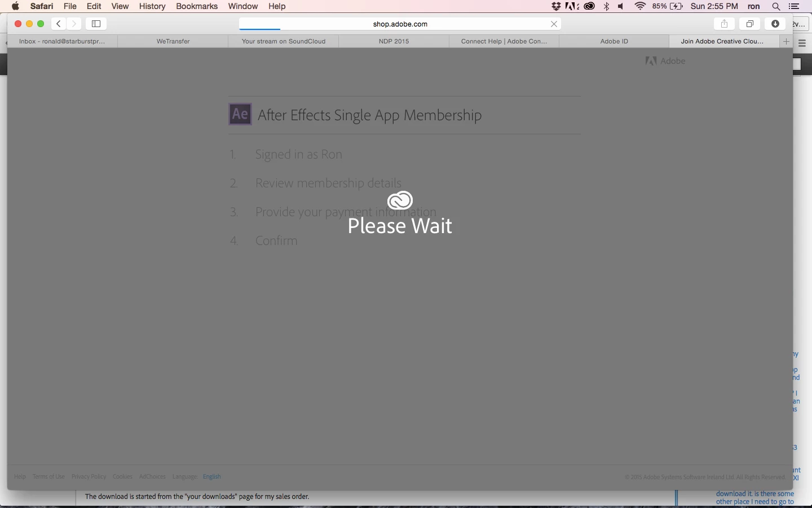Open the Safari Downloads button
This screenshot has width=812, height=508.
(x=775, y=24)
